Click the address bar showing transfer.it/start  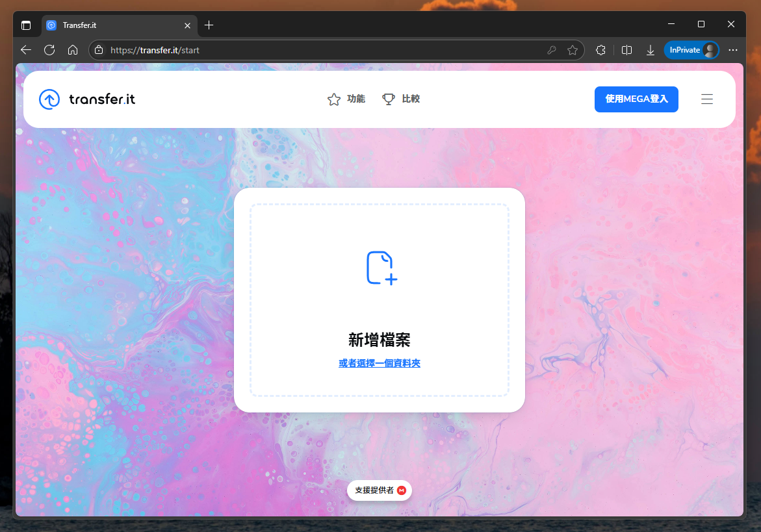tap(325, 50)
